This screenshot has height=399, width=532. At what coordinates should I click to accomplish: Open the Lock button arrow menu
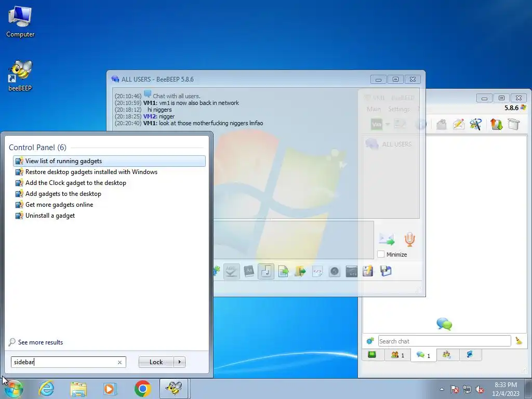179,362
